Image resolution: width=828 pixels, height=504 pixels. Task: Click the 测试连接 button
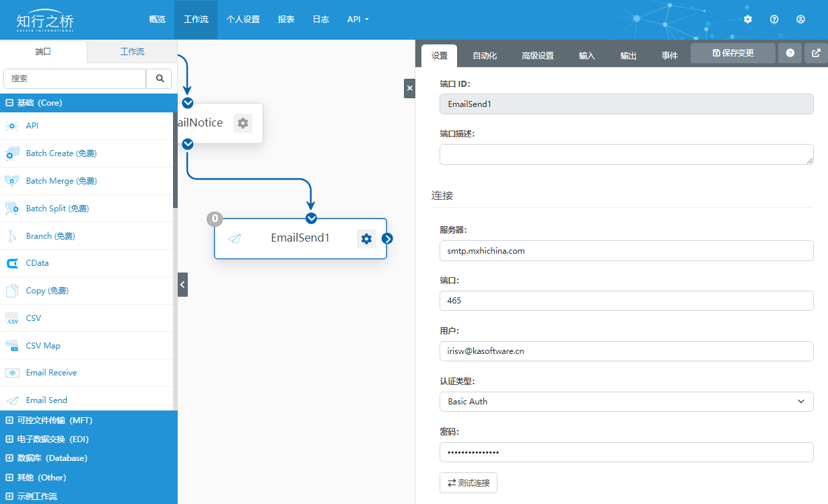click(x=469, y=483)
